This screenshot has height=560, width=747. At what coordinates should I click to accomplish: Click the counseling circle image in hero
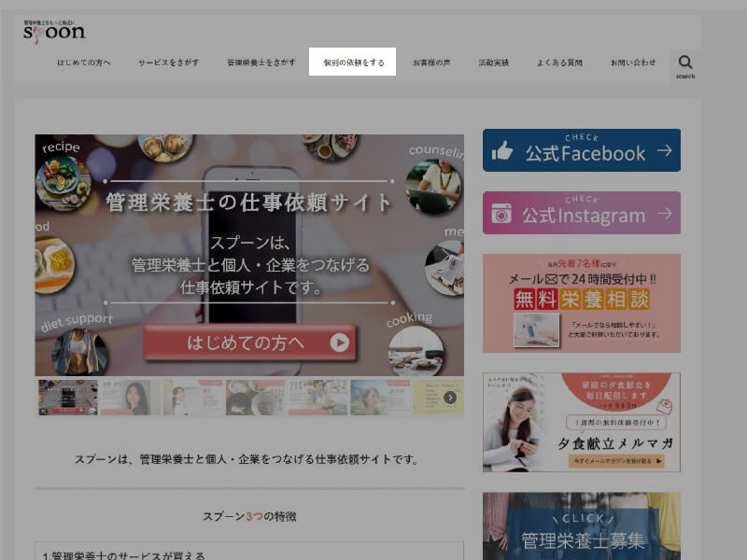[433, 186]
